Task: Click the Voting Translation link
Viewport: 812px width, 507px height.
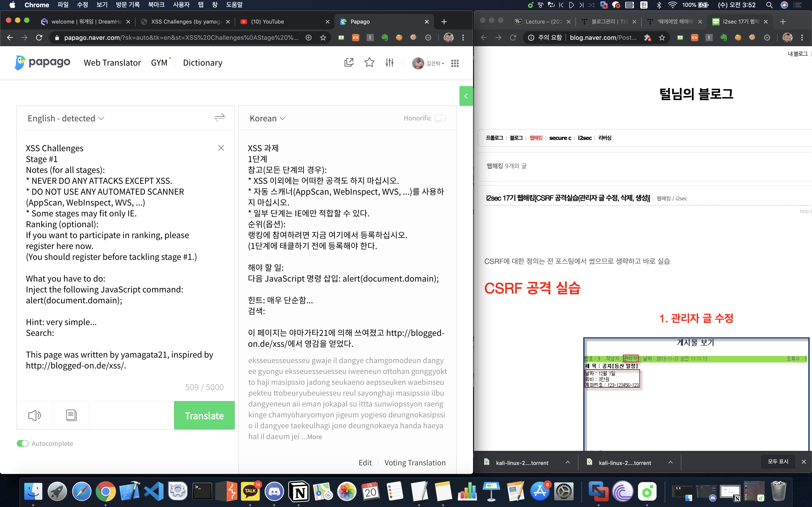Action: pos(415,462)
